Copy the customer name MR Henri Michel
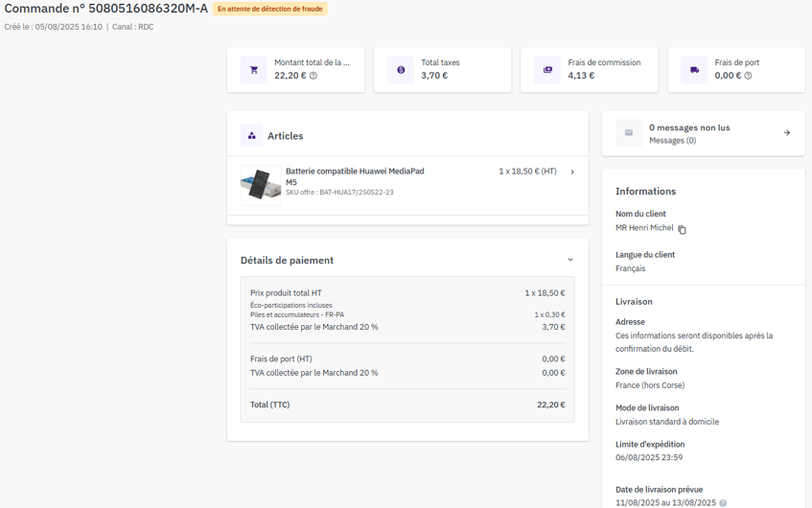 [683, 229]
